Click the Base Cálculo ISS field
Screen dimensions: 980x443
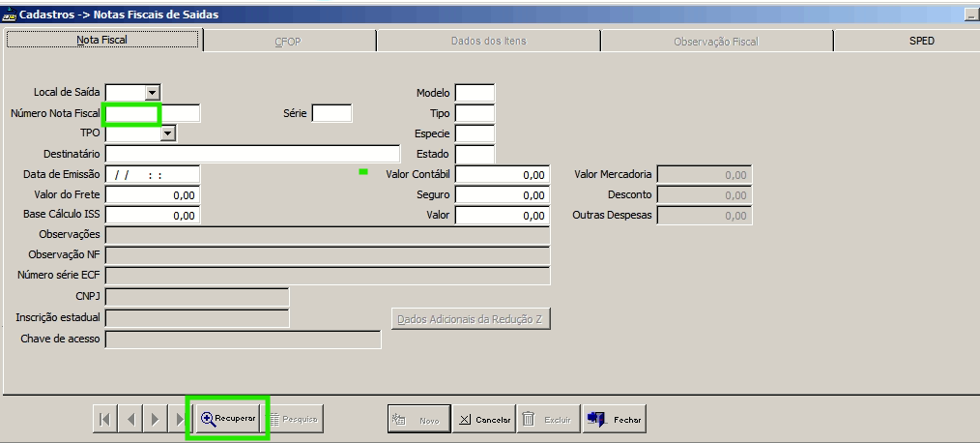point(153,216)
